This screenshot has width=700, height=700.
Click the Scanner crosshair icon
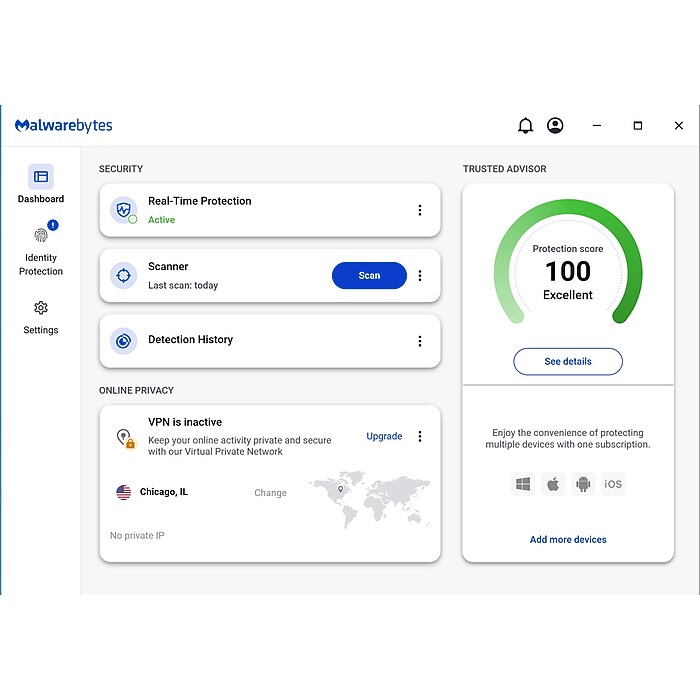coord(123,275)
